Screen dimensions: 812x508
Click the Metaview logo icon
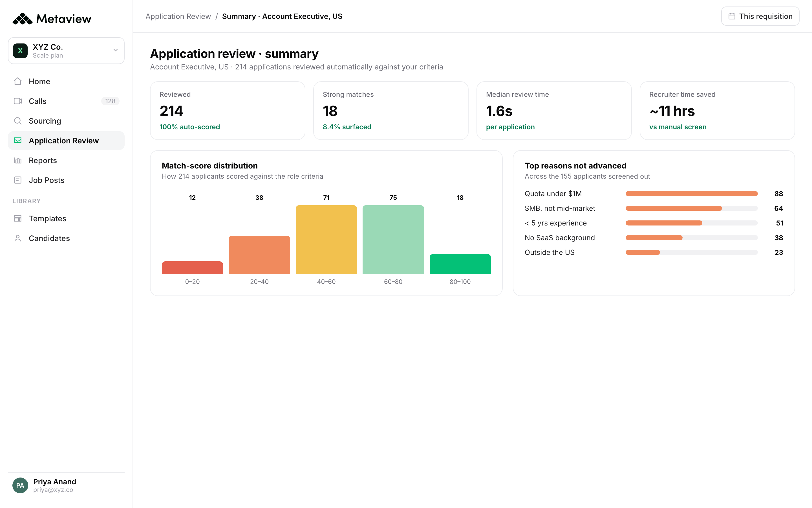click(23, 19)
